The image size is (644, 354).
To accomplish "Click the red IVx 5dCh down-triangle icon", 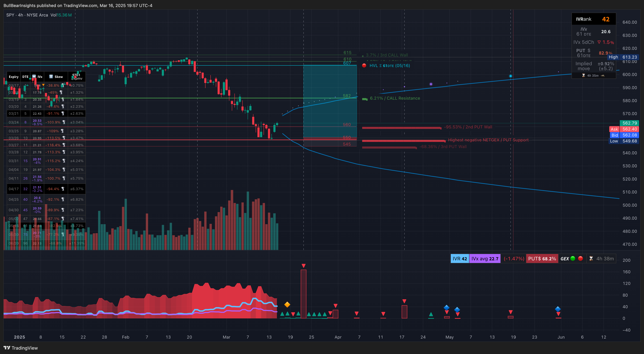I will pos(599,42).
